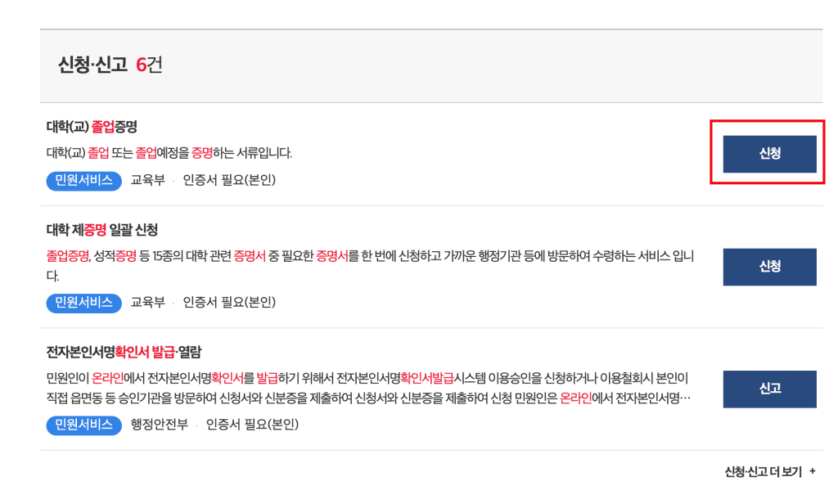
Task: Click the plus icon beside 신청·신고 더 보기
Action: coord(812,471)
